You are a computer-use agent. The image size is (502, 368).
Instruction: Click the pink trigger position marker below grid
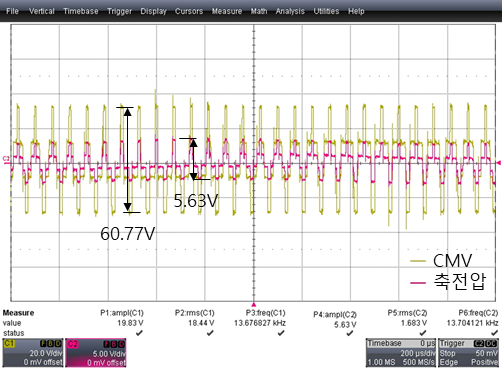point(254,304)
